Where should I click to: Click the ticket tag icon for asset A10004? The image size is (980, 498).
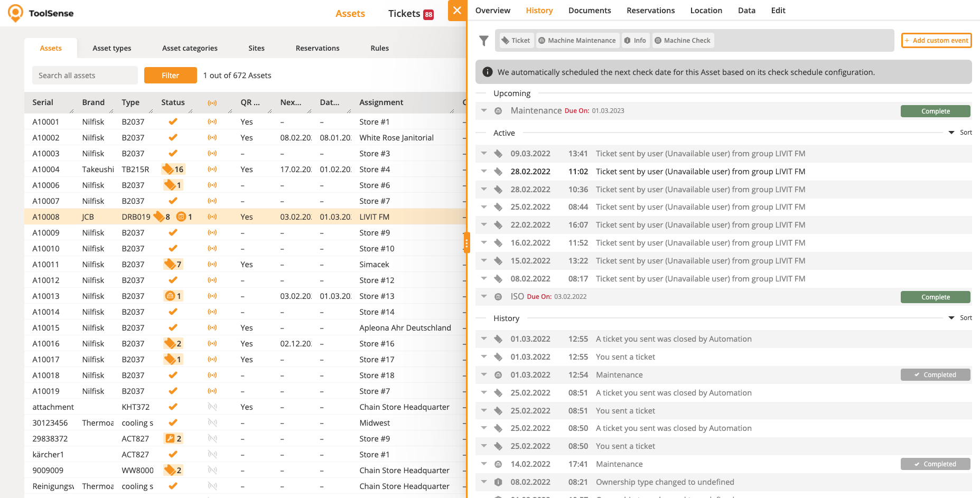(168, 169)
